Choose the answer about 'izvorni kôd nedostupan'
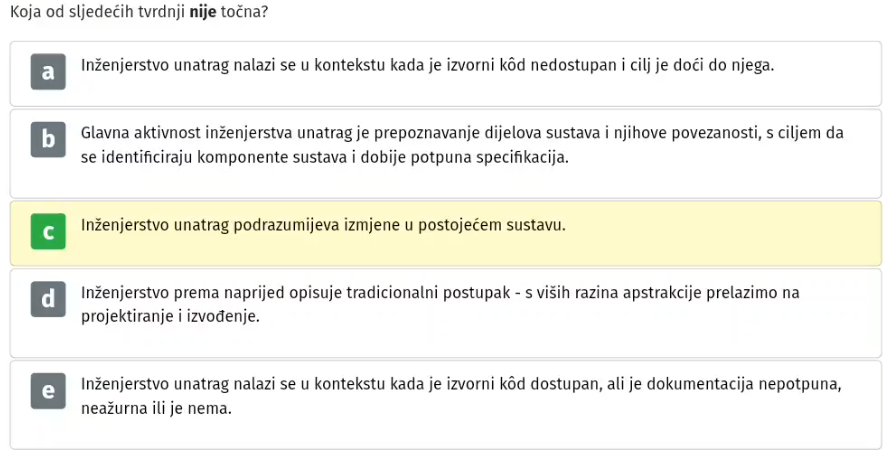 coord(446,74)
